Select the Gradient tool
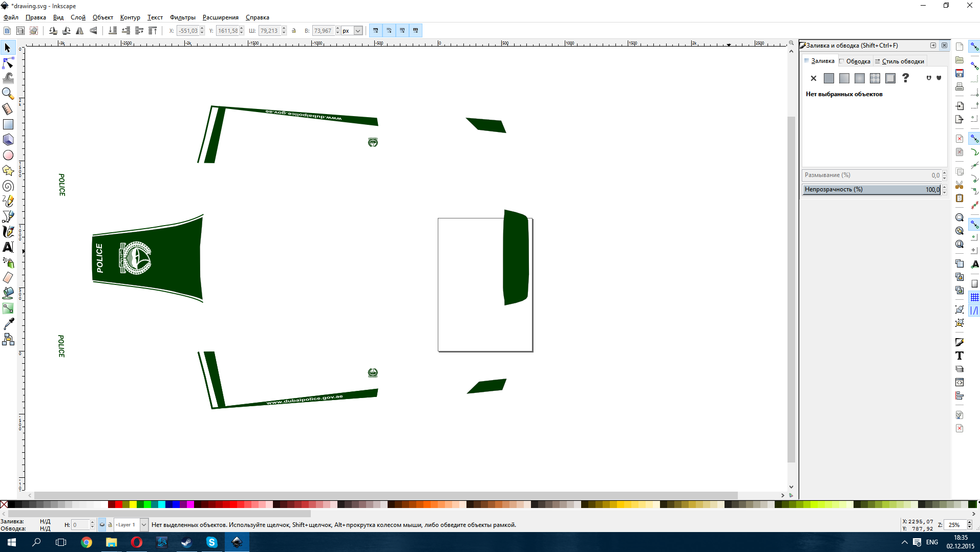 [x=8, y=308]
